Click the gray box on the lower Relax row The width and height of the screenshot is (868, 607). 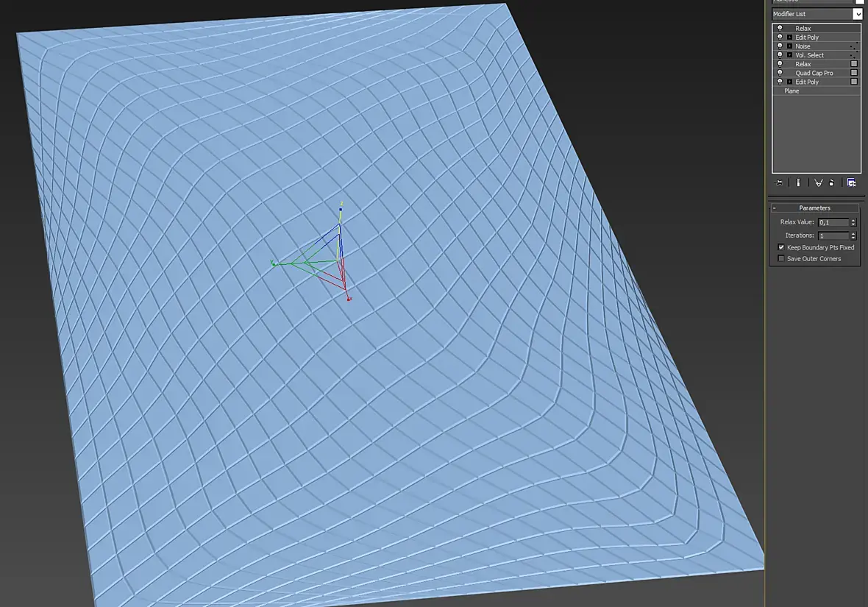(853, 64)
